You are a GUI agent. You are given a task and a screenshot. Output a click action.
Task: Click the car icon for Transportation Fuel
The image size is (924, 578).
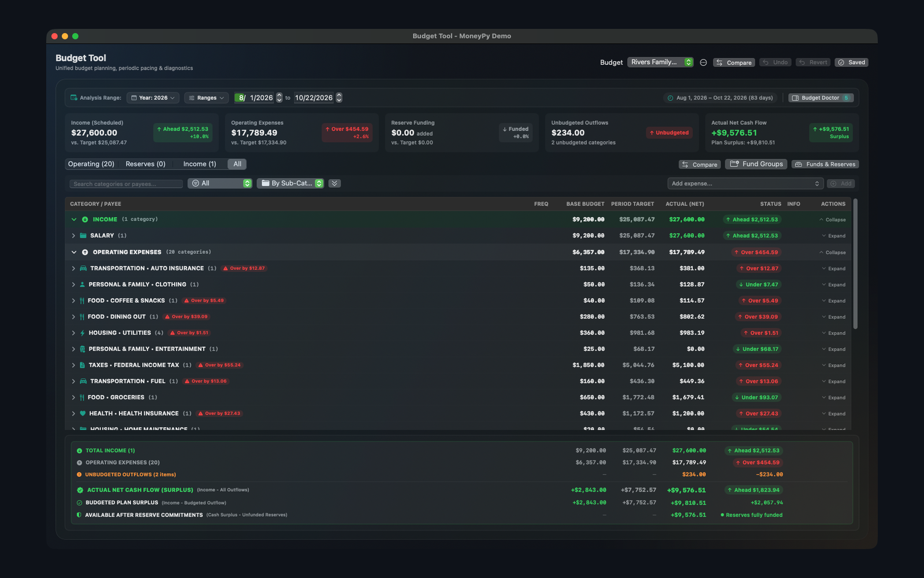[x=83, y=381]
